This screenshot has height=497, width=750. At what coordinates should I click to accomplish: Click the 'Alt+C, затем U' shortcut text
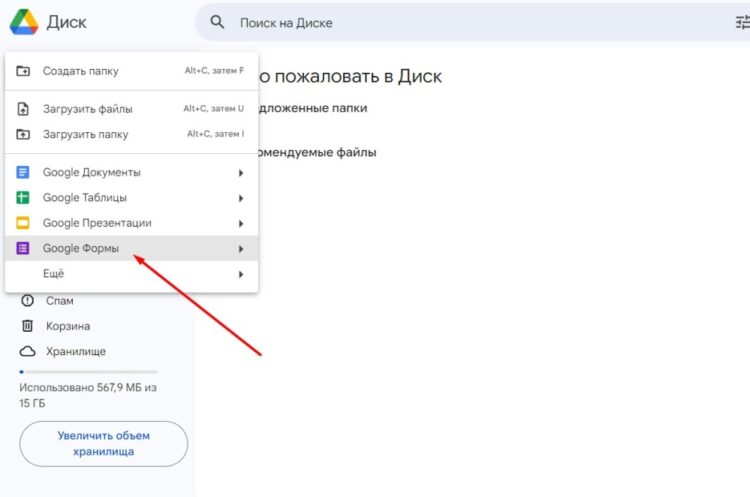pyautogui.click(x=214, y=109)
